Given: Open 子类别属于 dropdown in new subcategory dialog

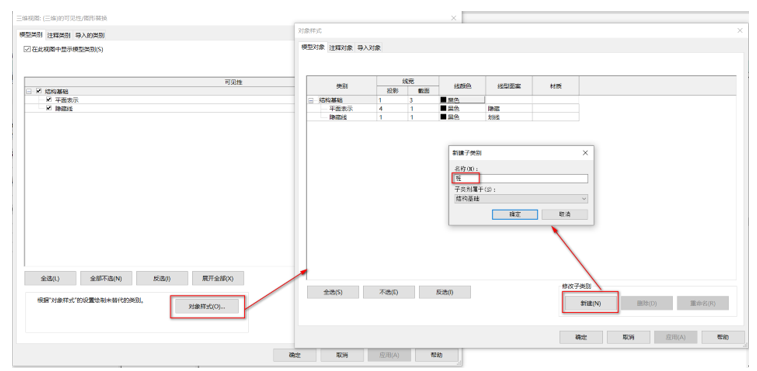Looking at the screenshot, I should 521,199.
